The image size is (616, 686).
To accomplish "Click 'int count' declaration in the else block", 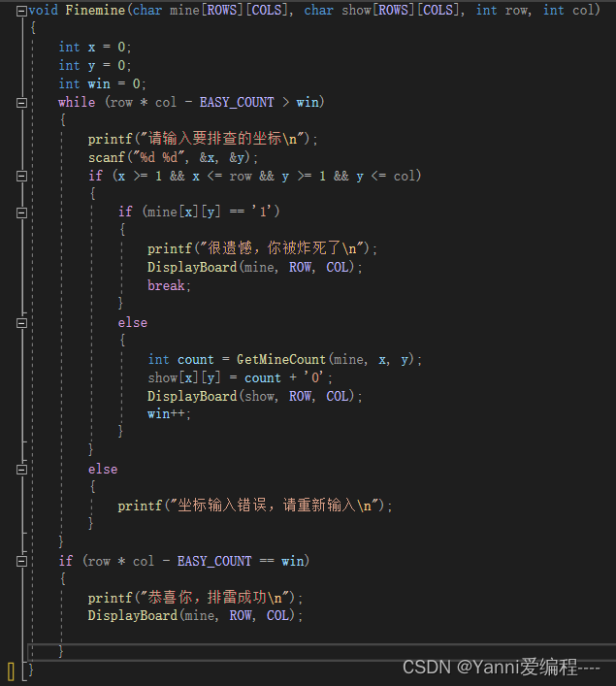I will 180,359.
